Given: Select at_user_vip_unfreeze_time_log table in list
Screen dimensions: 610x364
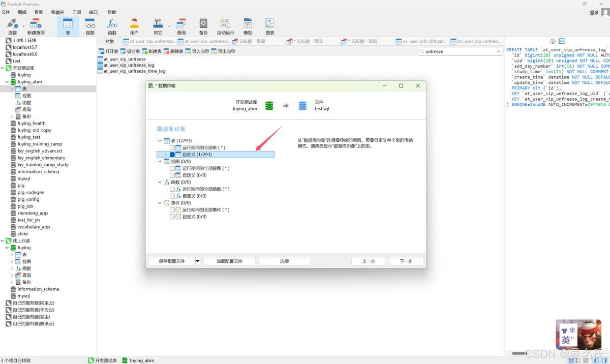Looking at the screenshot, I should pos(135,71).
